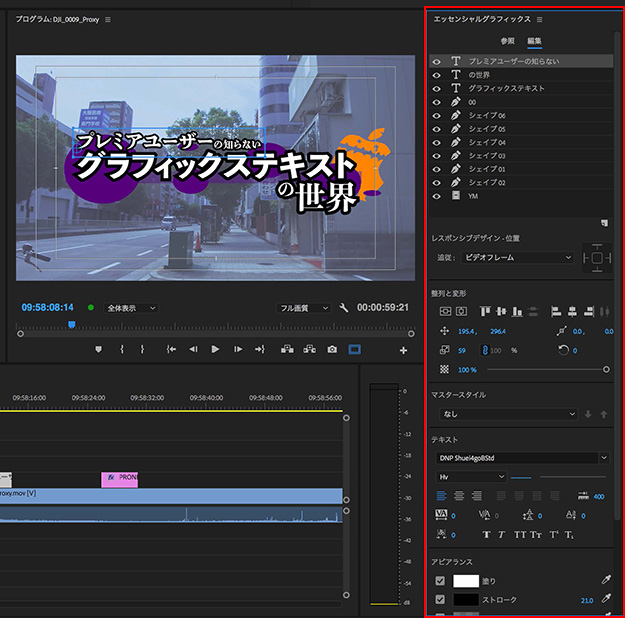Align layers to horizontal center
Viewport: 625px width, 618px height.
pyautogui.click(x=572, y=311)
